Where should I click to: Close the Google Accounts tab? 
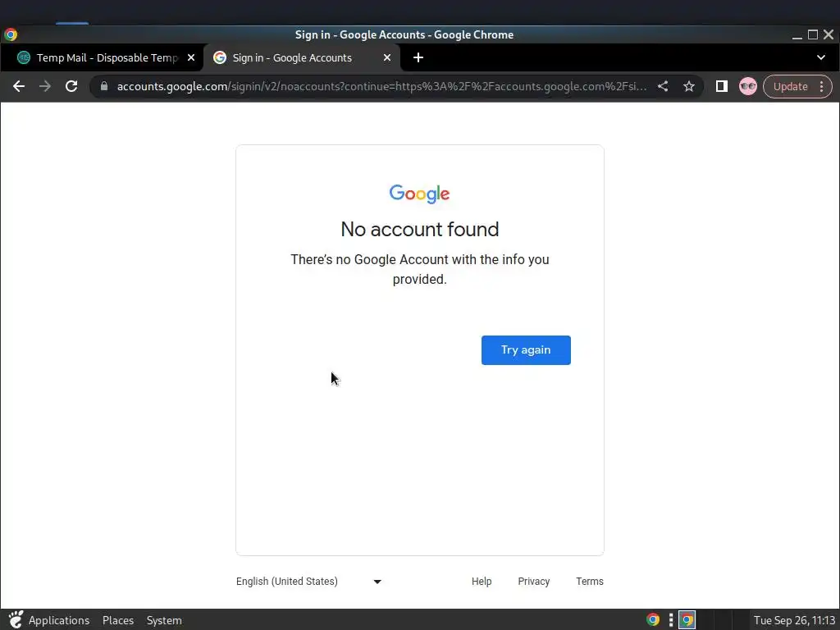tap(387, 57)
